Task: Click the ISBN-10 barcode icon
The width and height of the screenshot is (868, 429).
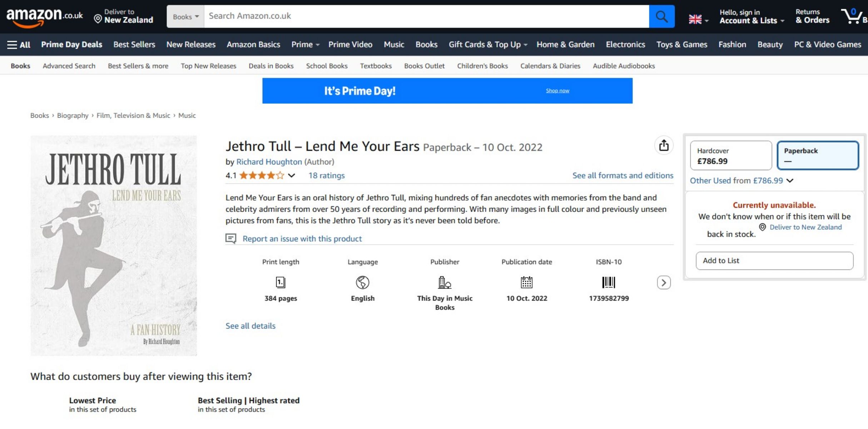Action: coord(609,282)
